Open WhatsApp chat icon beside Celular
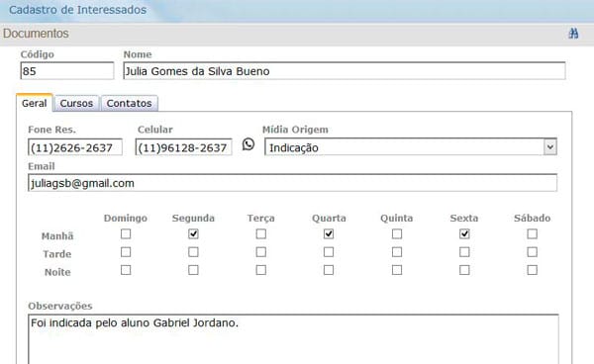The width and height of the screenshot is (594, 364). click(248, 144)
